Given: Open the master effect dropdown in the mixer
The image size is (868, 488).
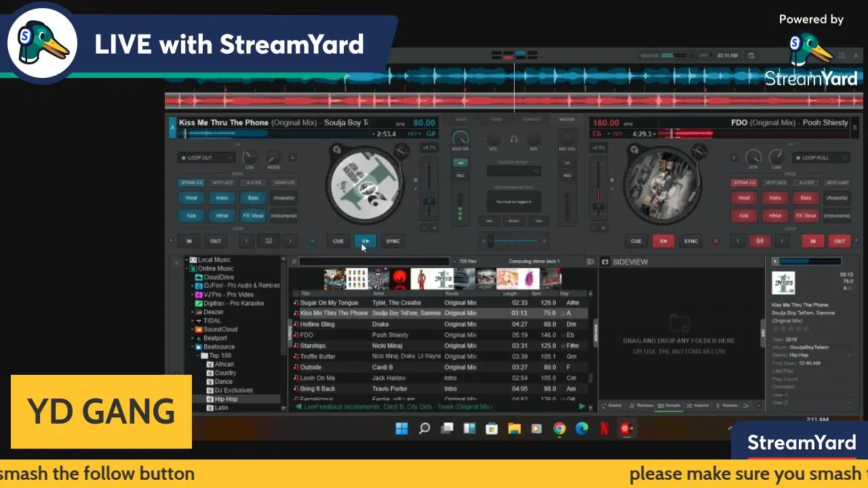Looking at the screenshot, I should (514, 171).
